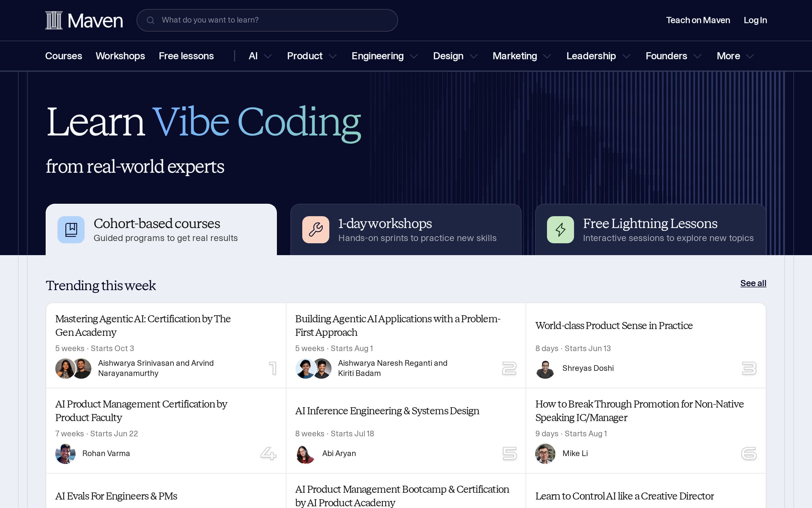Click instructor name Mike Li
The image size is (812, 508).
575,454
